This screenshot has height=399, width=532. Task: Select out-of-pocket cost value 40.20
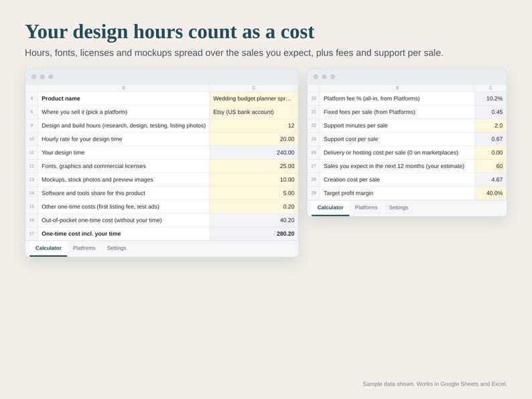254,220
